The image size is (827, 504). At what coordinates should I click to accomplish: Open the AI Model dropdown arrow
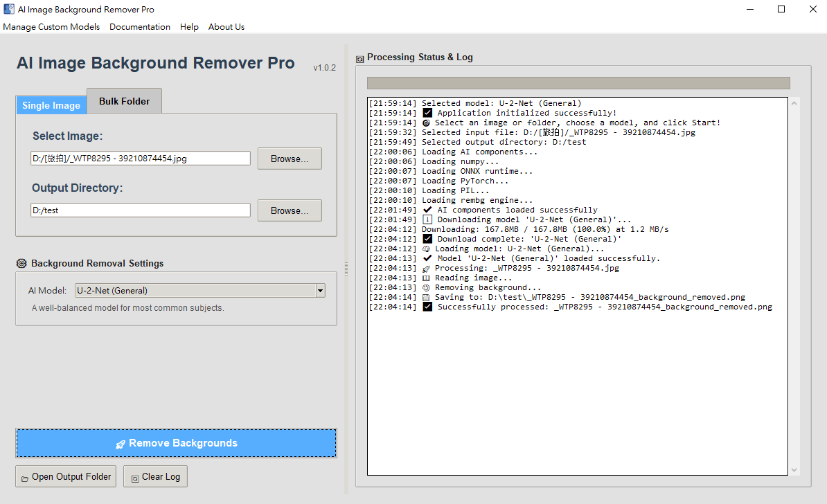click(x=320, y=291)
